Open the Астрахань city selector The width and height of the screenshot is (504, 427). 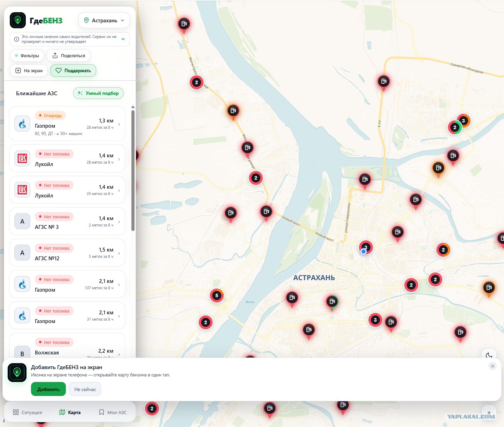(104, 21)
